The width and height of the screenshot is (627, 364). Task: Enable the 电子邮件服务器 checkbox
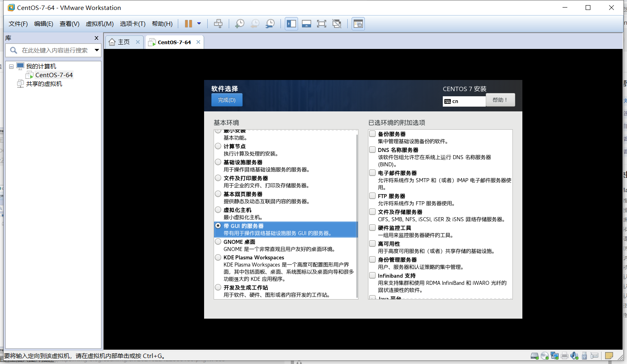pyautogui.click(x=372, y=173)
